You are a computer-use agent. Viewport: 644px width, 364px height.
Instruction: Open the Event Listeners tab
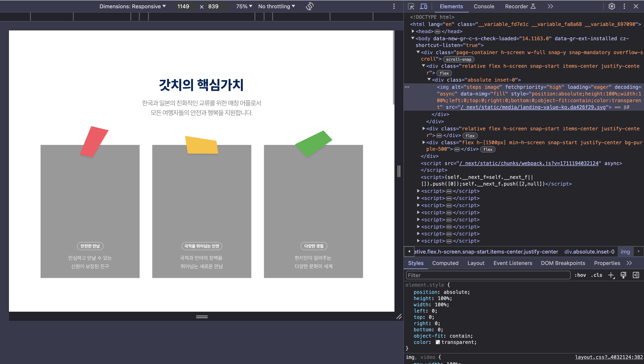(513, 263)
